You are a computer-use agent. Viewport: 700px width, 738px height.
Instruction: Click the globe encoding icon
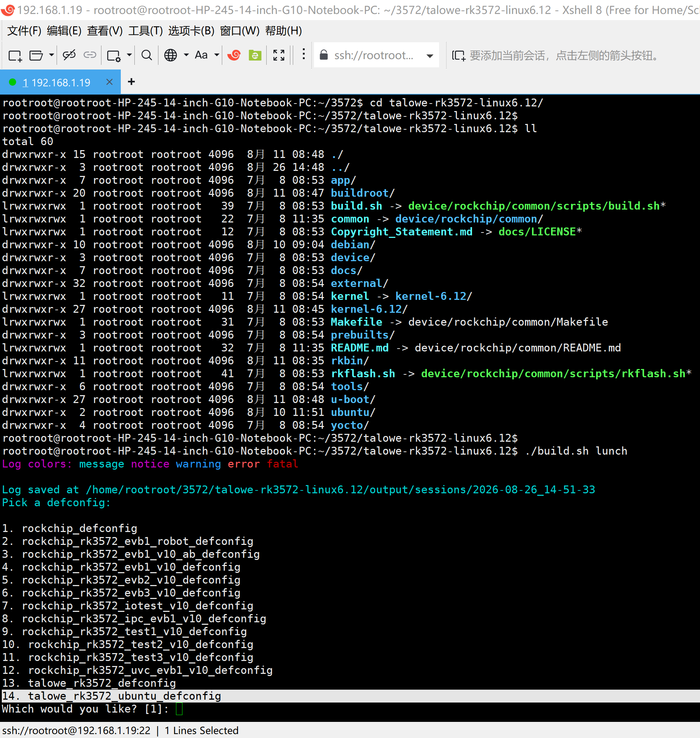171,55
